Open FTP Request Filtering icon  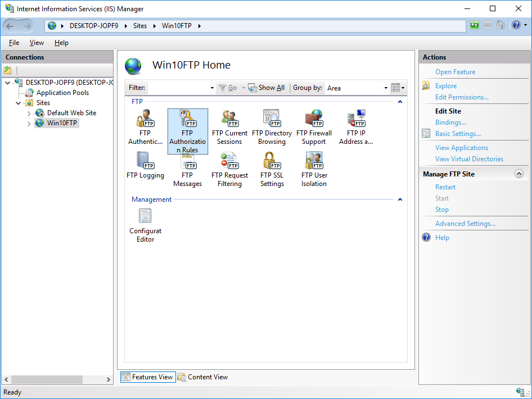(229, 169)
